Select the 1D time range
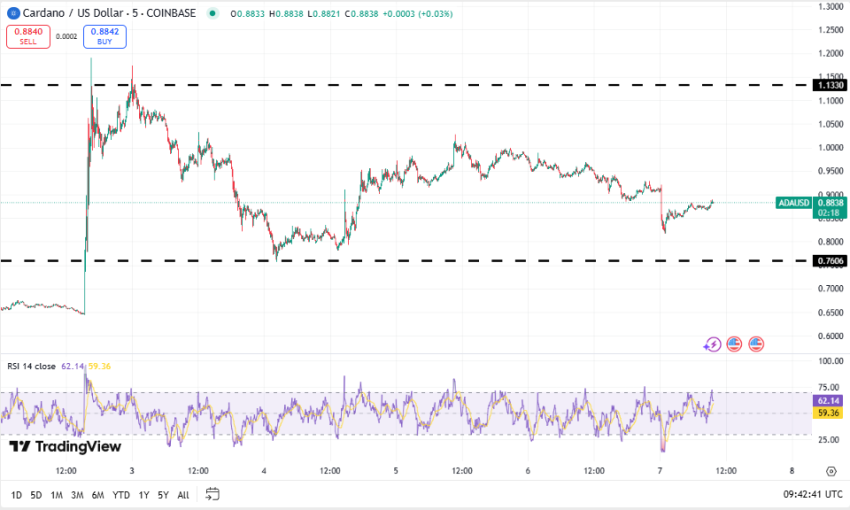 click(16, 495)
